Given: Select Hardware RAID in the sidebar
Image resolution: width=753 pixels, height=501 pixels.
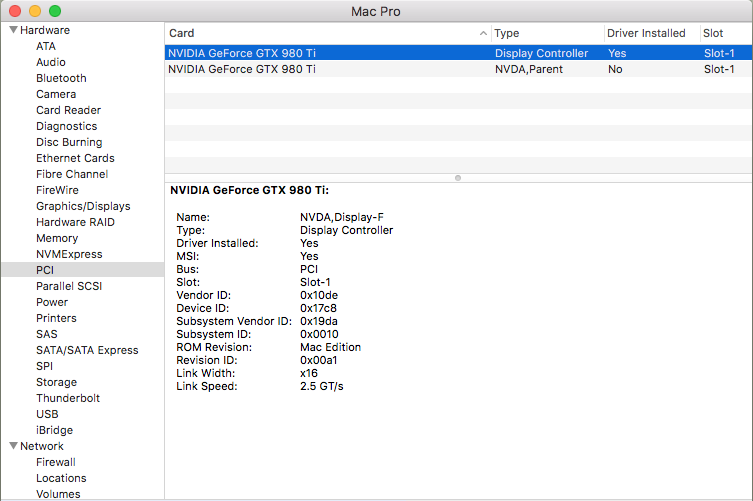Looking at the screenshot, I should click(x=75, y=222).
